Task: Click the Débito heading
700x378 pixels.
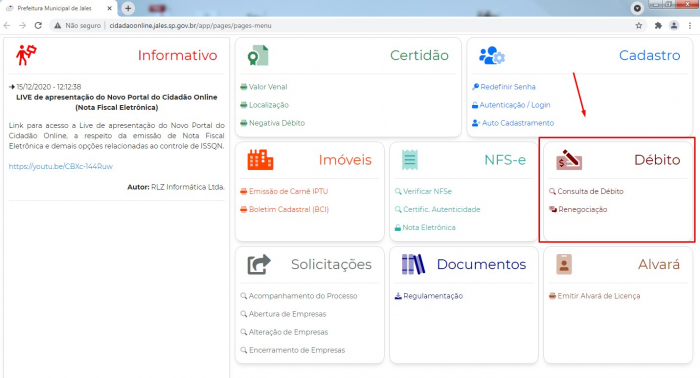Action: click(657, 160)
